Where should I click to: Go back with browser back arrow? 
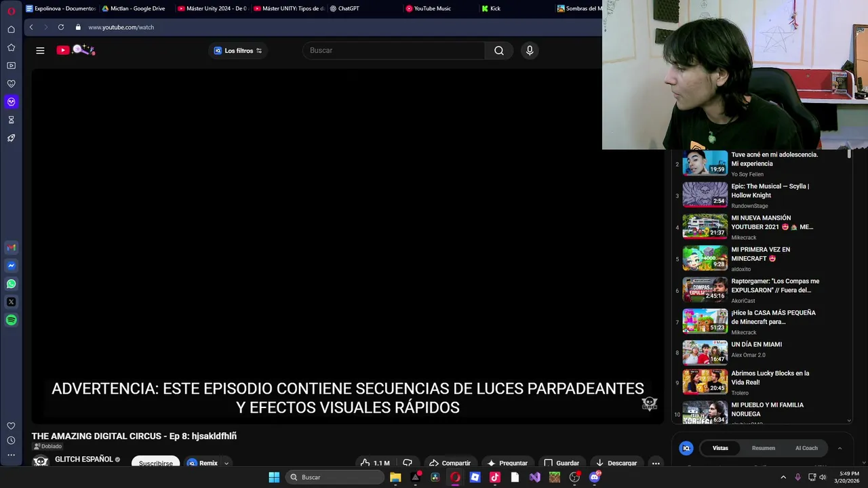[x=31, y=27]
